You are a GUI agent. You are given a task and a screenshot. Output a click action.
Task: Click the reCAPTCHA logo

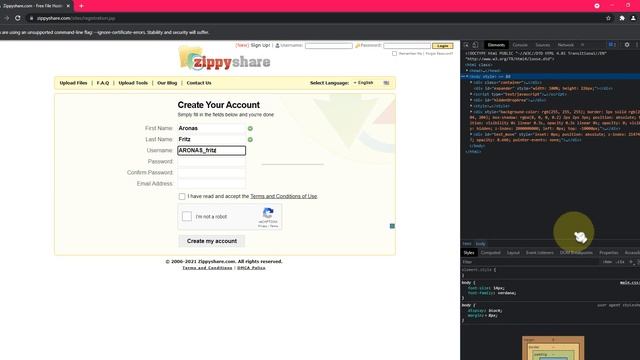pyautogui.click(x=268, y=213)
